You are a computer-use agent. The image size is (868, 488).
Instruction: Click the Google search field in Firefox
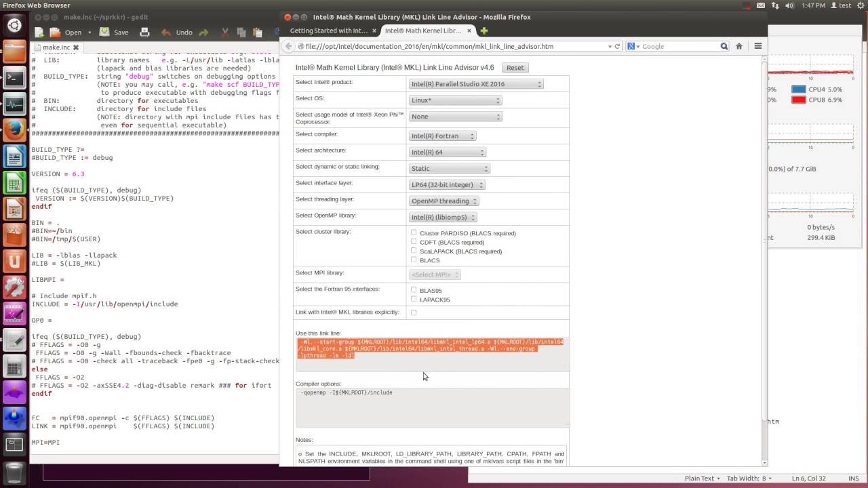679,46
